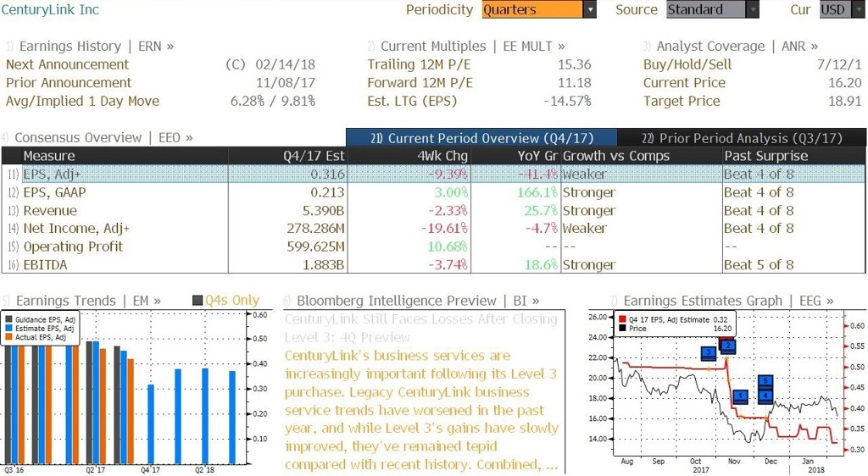The height and width of the screenshot is (476, 868).
Task: Switch to Prior Period Analysis (Q3/17) tab
Action: point(742,138)
